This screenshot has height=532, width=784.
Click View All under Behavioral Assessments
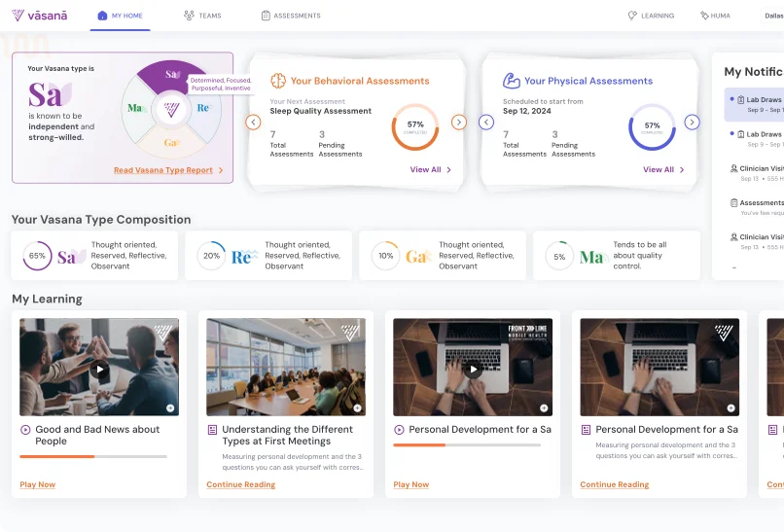(430, 169)
